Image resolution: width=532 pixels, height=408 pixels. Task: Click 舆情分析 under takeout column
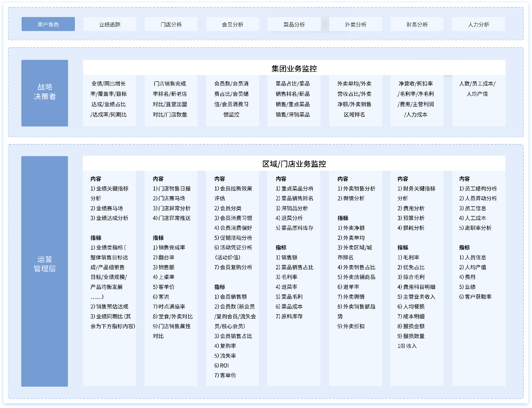[351, 198]
